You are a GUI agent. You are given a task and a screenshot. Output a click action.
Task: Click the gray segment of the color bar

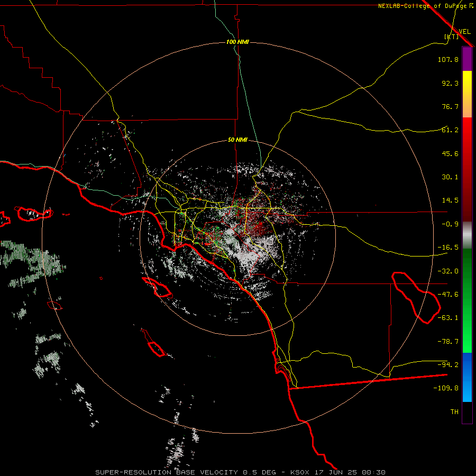coord(467,235)
